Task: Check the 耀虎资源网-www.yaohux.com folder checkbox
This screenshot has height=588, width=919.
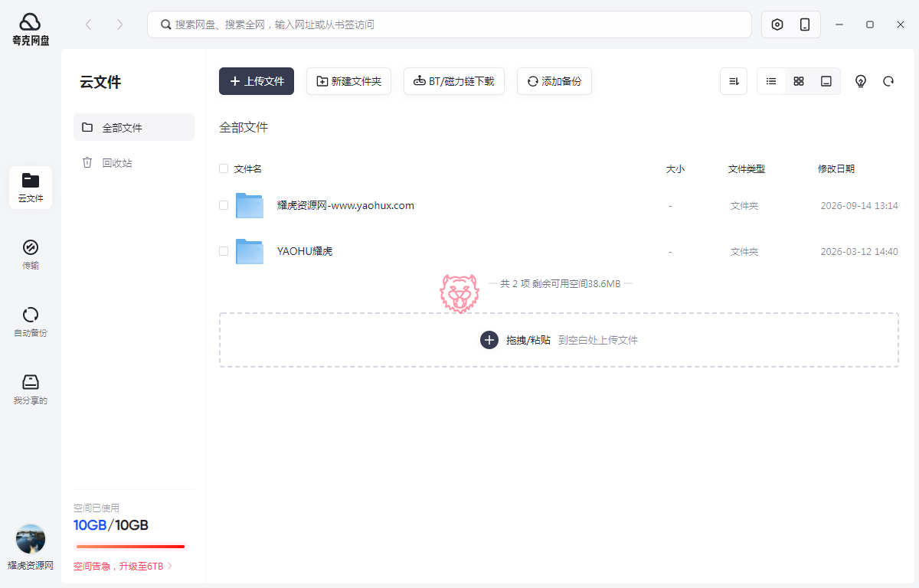Action: click(x=224, y=205)
